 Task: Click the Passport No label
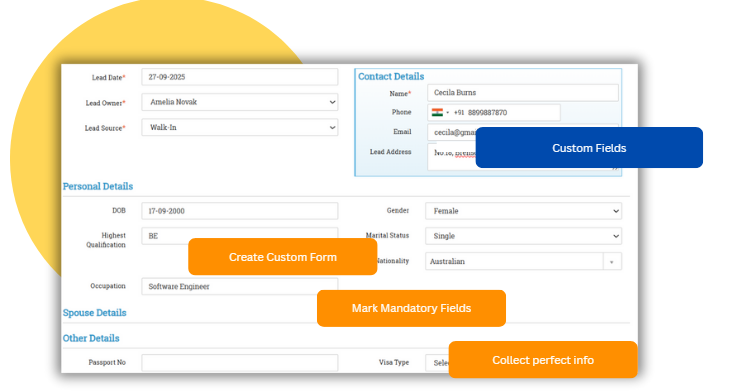tap(107, 362)
